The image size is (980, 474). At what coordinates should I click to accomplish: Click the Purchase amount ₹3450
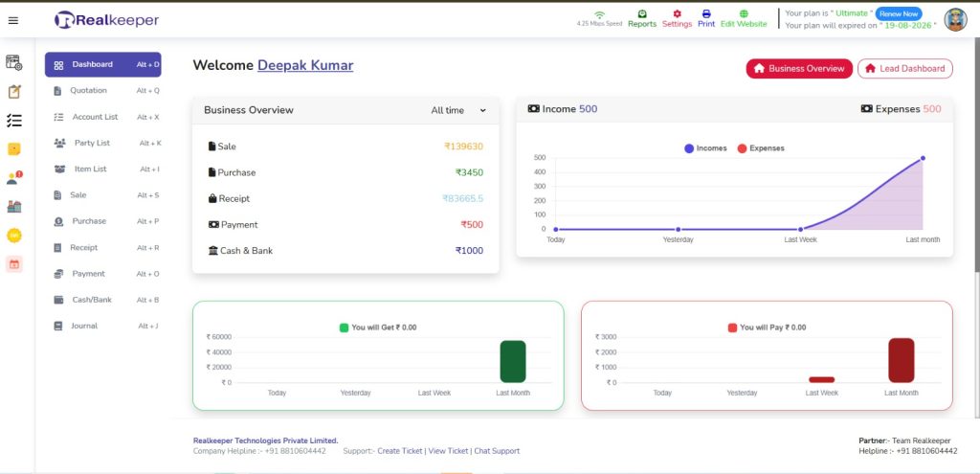[x=469, y=172]
